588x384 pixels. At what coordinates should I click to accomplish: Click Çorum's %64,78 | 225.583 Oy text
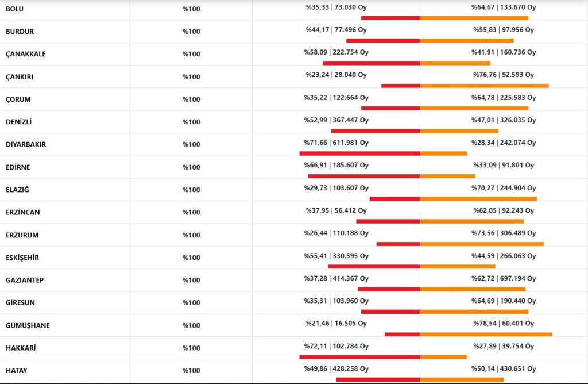click(x=504, y=98)
